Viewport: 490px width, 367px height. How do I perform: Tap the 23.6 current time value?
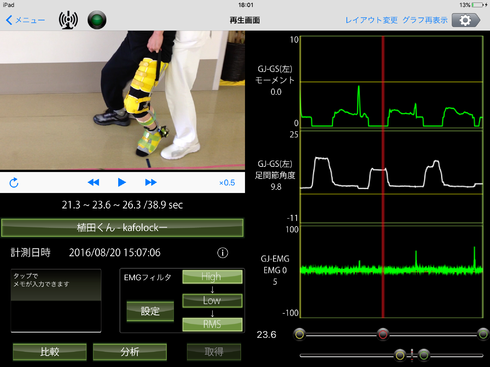click(x=266, y=334)
